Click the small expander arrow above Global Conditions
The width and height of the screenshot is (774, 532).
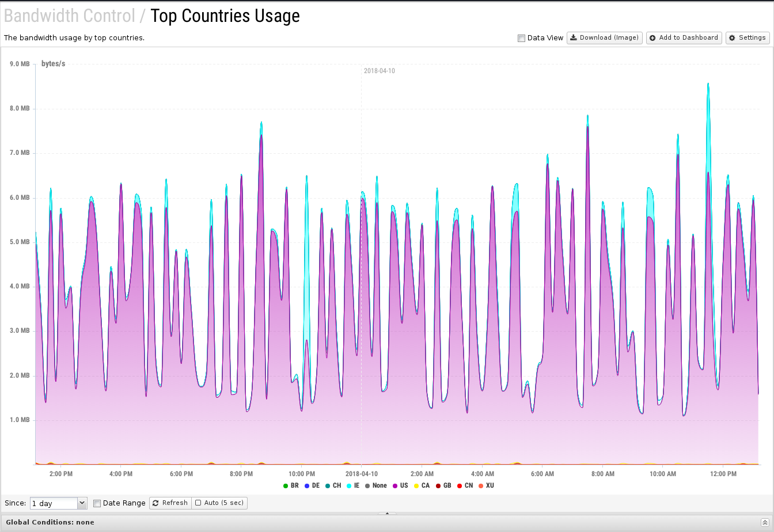tap(387, 514)
